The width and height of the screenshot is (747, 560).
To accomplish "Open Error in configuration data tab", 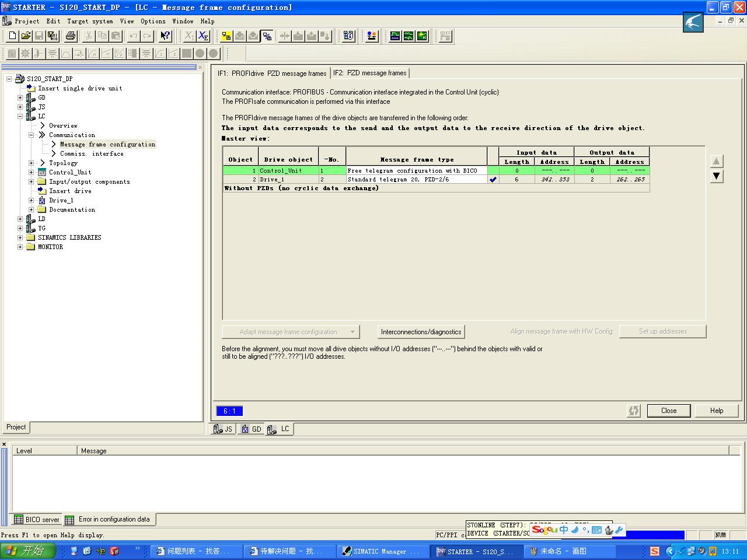I will click(109, 519).
